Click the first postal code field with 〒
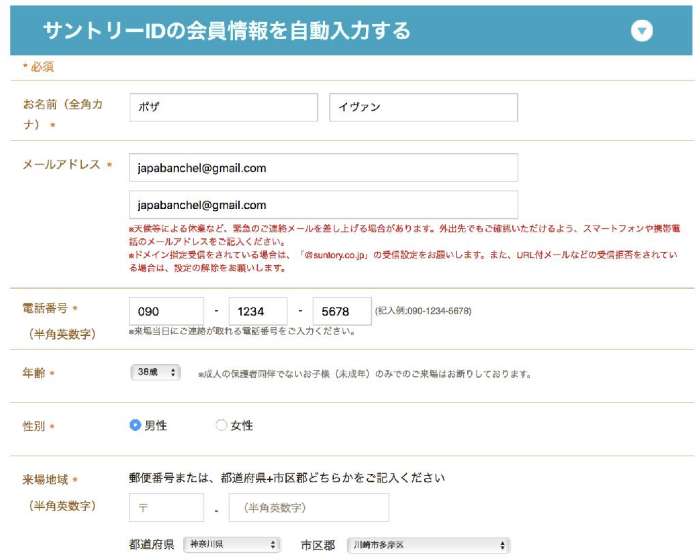This screenshot has height=560, width=700. pos(166,508)
